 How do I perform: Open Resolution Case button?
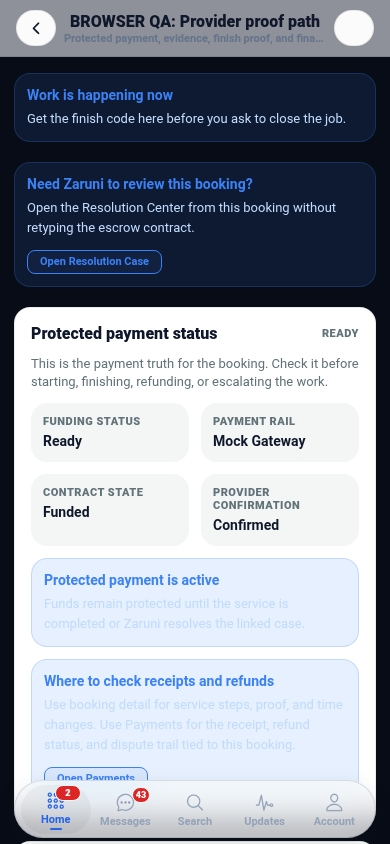tap(94, 262)
